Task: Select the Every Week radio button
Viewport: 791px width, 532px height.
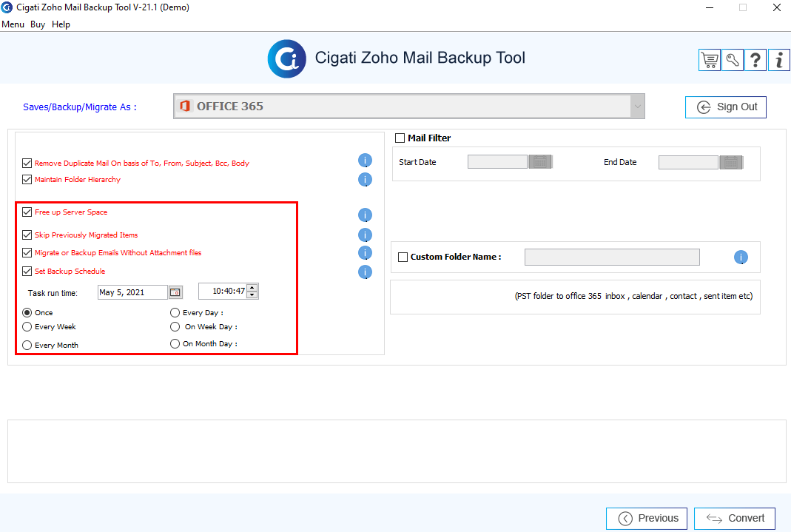Action: 27,327
